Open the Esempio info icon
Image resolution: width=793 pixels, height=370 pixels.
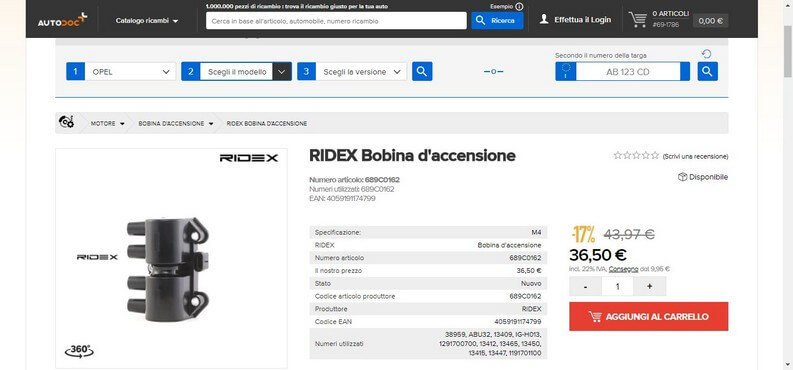(x=519, y=7)
